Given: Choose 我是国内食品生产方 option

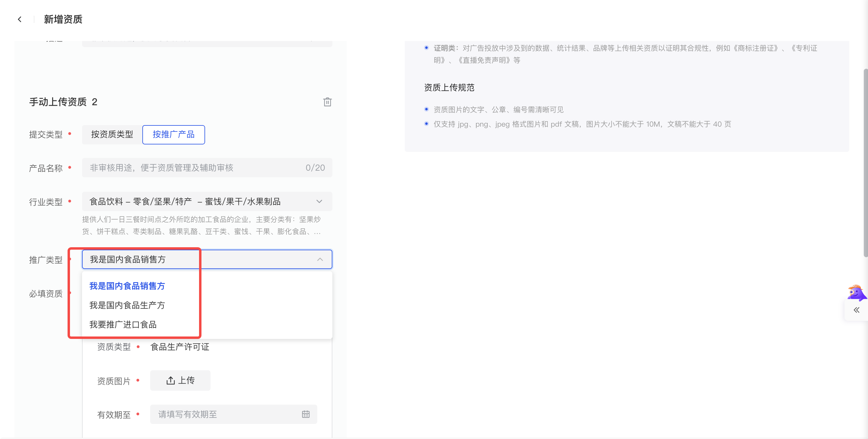Looking at the screenshot, I should (127, 305).
